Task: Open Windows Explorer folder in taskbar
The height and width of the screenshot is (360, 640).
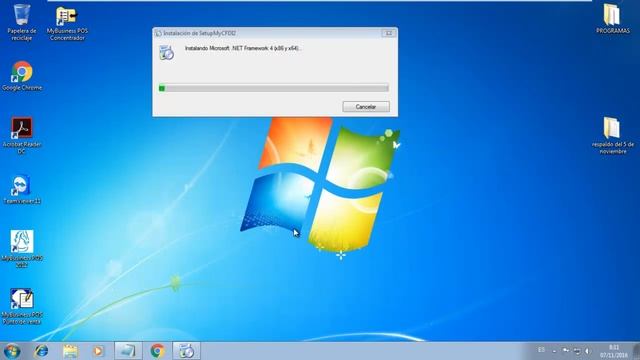Action: [70, 351]
